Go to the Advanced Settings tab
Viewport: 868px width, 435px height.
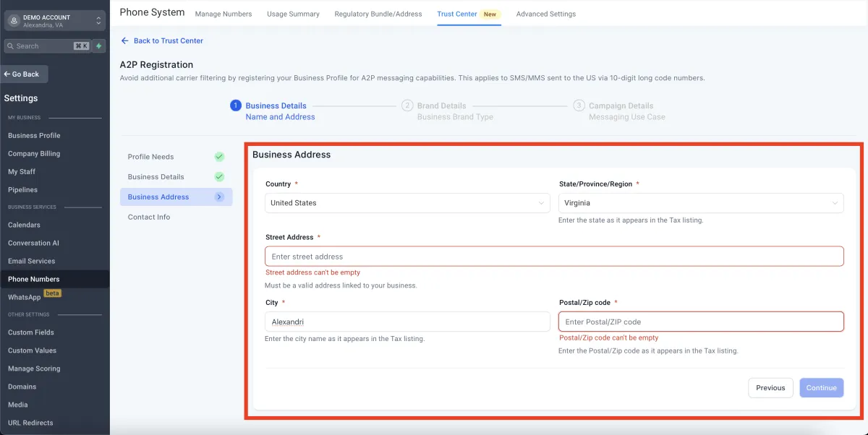[x=546, y=14]
